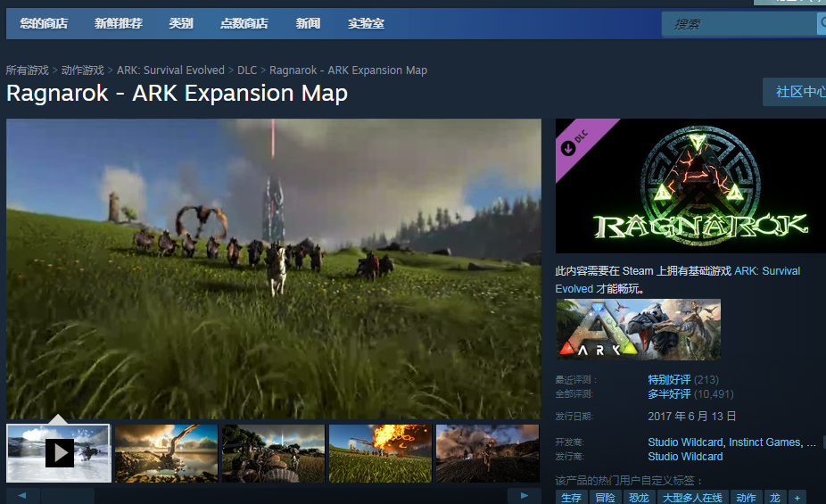Open the 您的商店 store menu
The image size is (826, 504).
pos(44,23)
